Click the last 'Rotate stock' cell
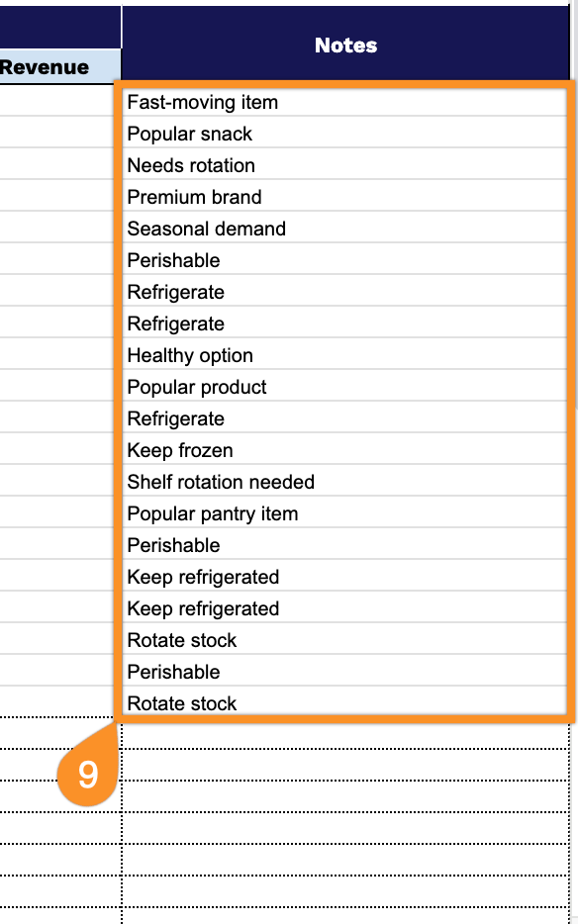Viewport: 578px width, 924px height. pos(345,703)
